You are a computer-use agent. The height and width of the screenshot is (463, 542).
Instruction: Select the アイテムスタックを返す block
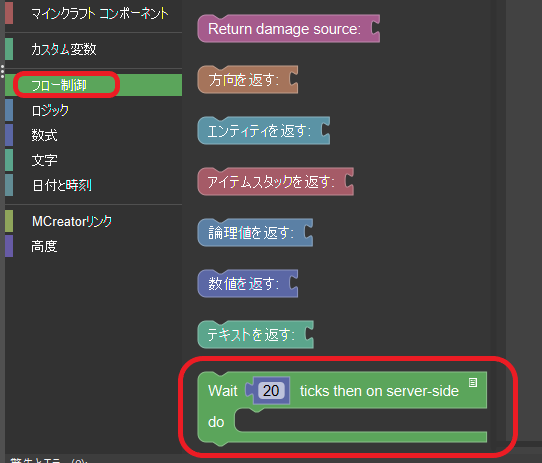275,182
